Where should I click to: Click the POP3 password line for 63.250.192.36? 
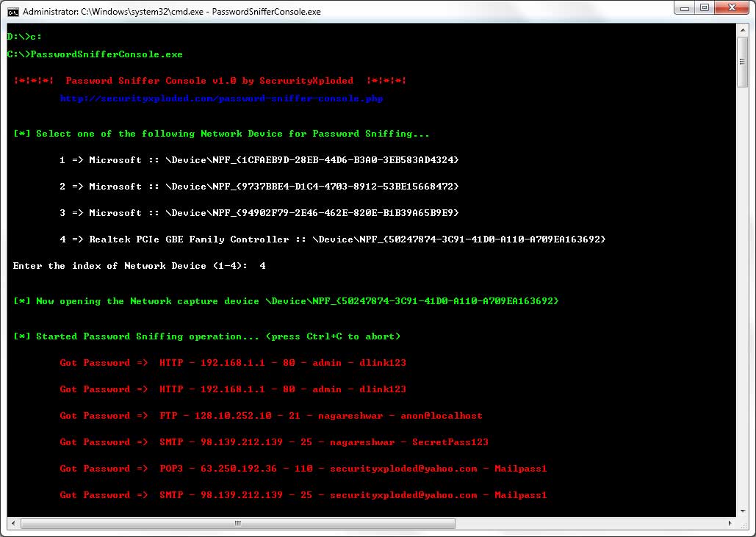(x=303, y=469)
